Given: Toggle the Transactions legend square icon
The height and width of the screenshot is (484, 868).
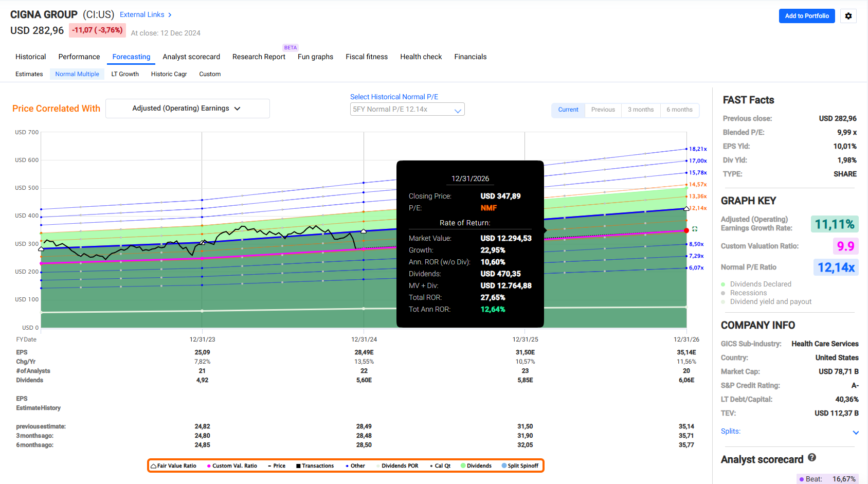Looking at the screenshot, I should (298, 466).
